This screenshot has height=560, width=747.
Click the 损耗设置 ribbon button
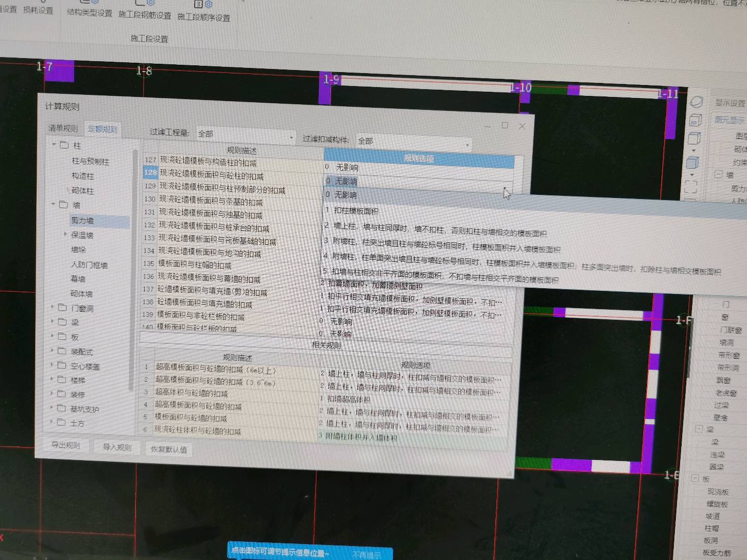[38, 8]
